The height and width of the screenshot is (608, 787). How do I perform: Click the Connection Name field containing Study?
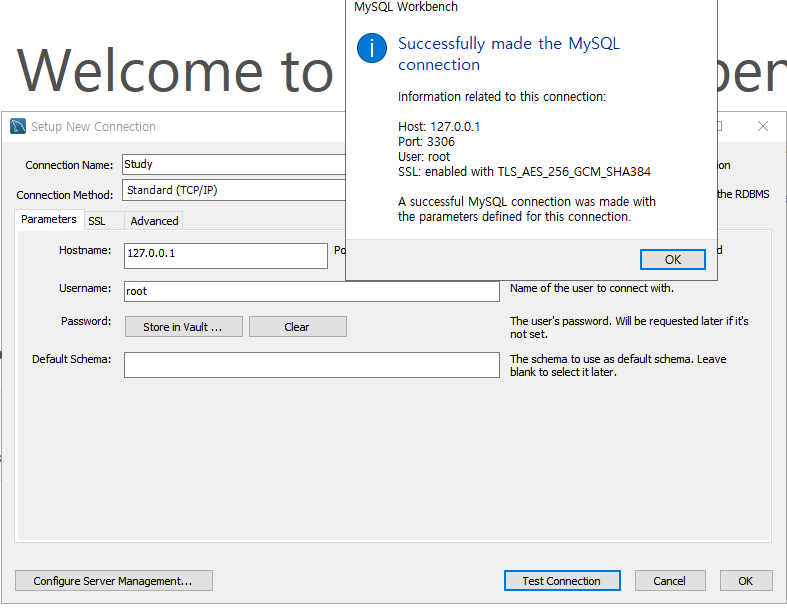click(x=234, y=164)
